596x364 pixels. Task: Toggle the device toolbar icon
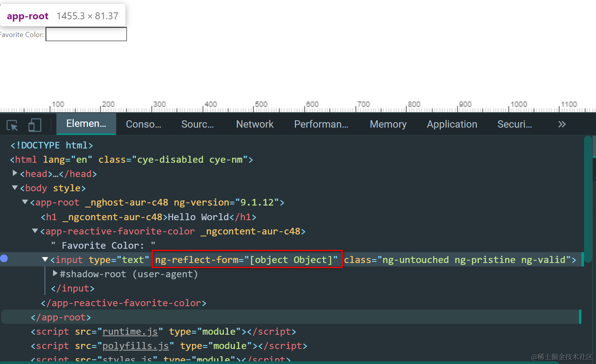[x=35, y=125]
